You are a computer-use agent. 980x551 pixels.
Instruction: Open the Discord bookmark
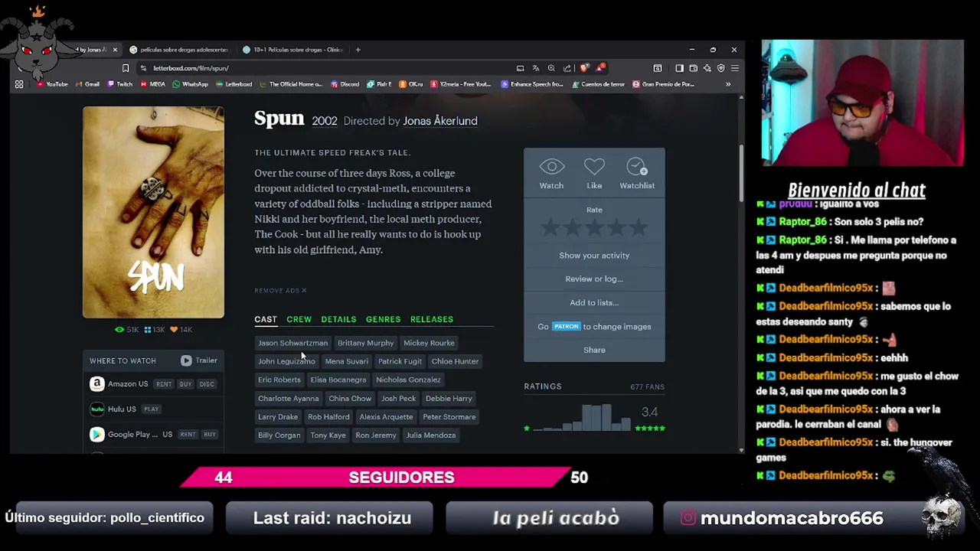pos(345,84)
